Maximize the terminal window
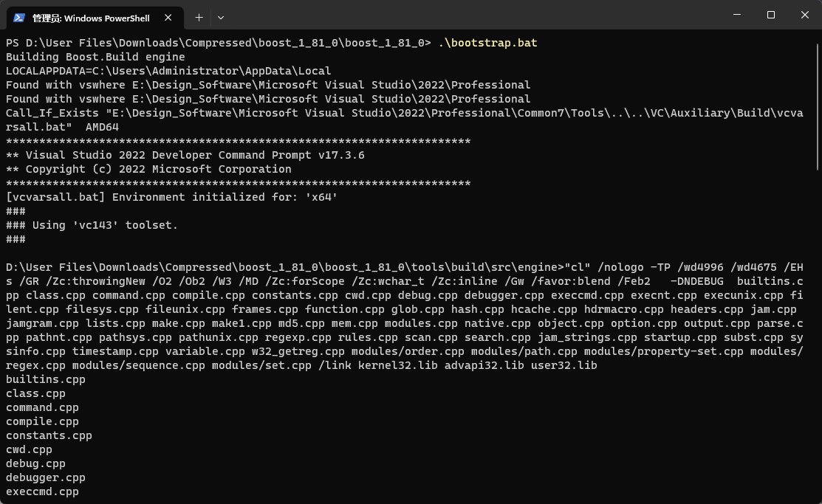 tap(770, 15)
